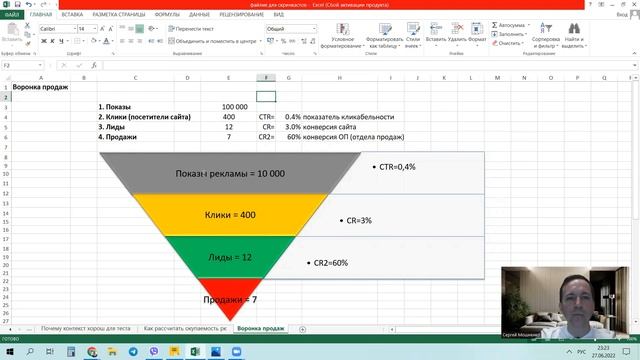640x360 pixels.
Task: Click the insert function fx button
Action: (94, 65)
